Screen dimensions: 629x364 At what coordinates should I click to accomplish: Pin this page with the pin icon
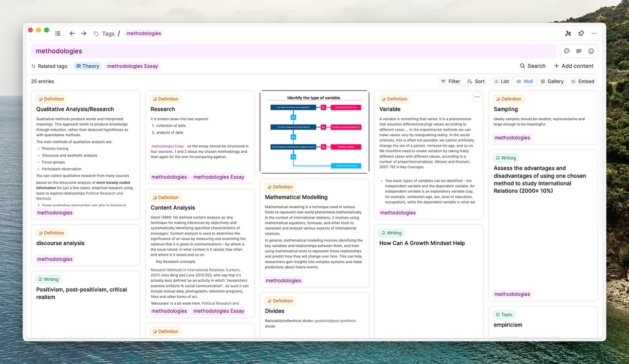581,34
